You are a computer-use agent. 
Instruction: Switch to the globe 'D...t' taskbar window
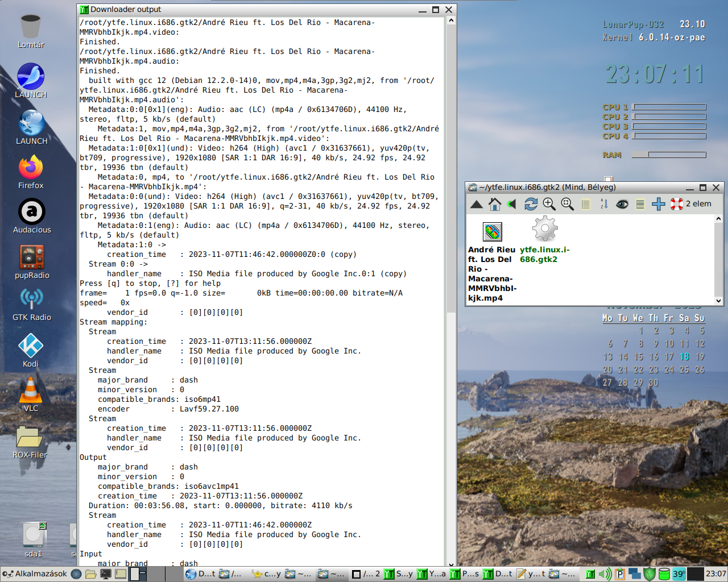coord(200,574)
